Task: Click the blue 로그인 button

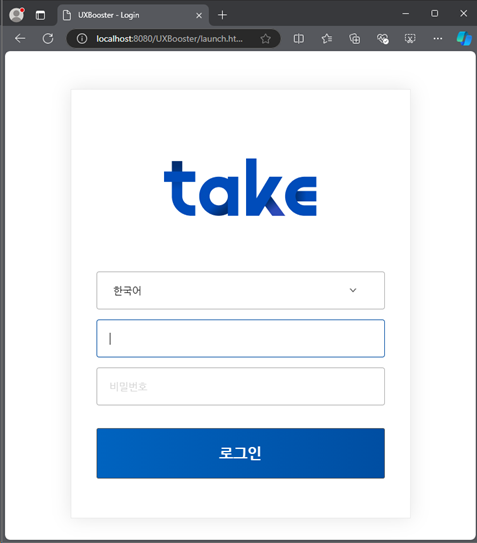Action: pos(240,453)
